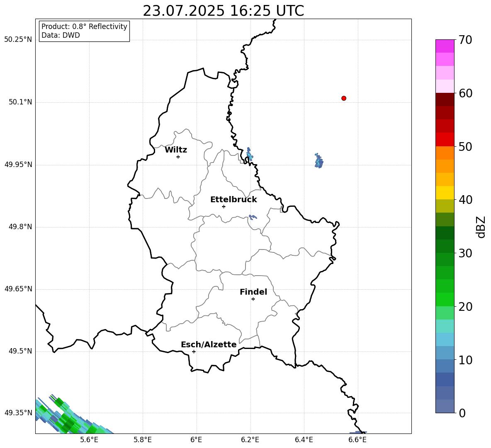The image size is (491, 448).
Task: Click the dBZ colorbar axis label
Action: click(x=481, y=227)
